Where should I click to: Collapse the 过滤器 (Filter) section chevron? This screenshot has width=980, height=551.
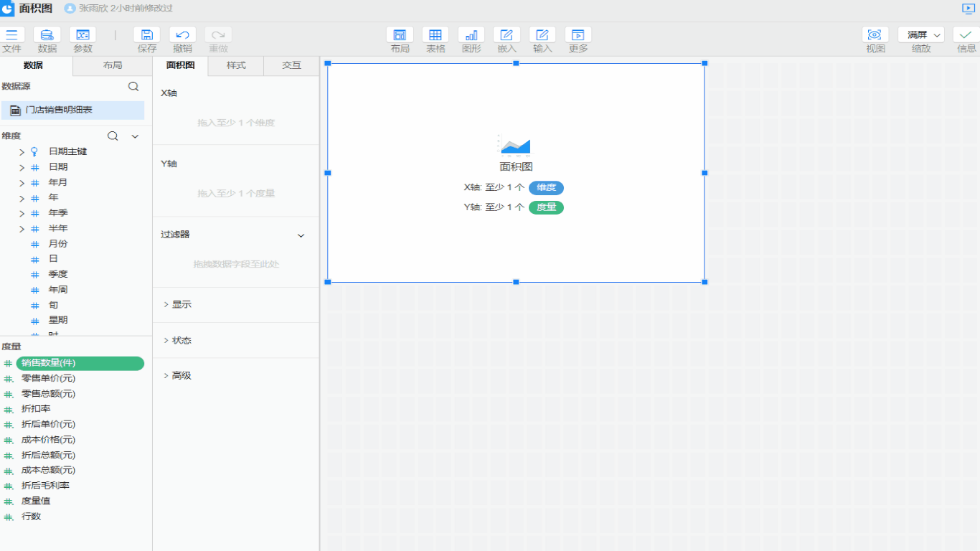301,235
